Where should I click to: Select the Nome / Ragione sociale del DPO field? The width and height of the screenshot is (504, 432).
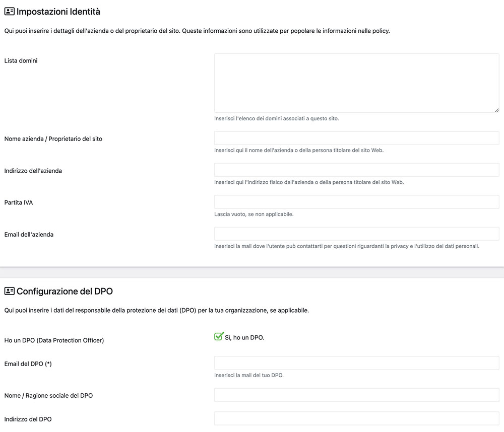[356, 395]
